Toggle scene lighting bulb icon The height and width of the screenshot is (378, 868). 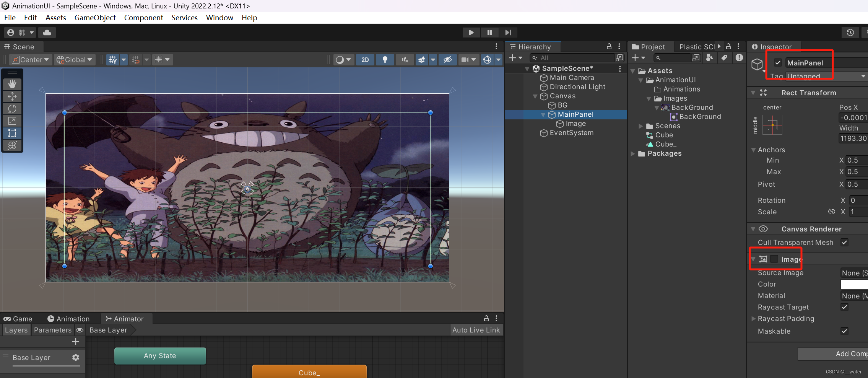click(x=385, y=60)
